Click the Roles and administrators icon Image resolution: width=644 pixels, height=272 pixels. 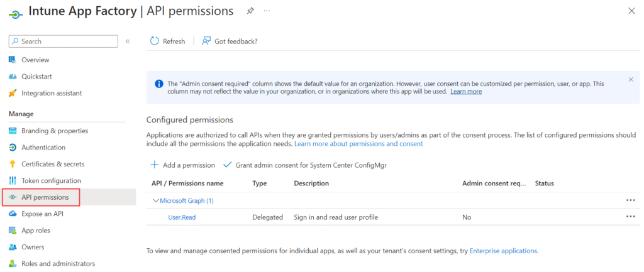13,263
